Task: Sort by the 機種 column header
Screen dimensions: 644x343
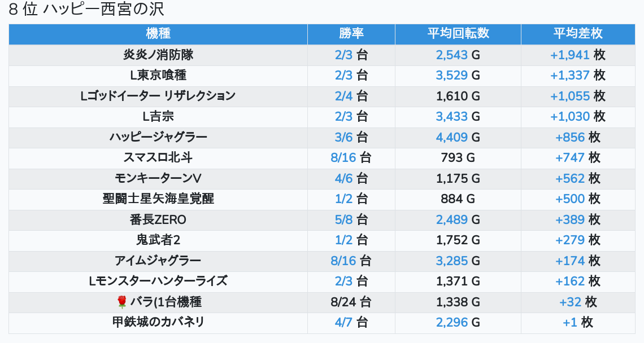Action: click(x=158, y=33)
